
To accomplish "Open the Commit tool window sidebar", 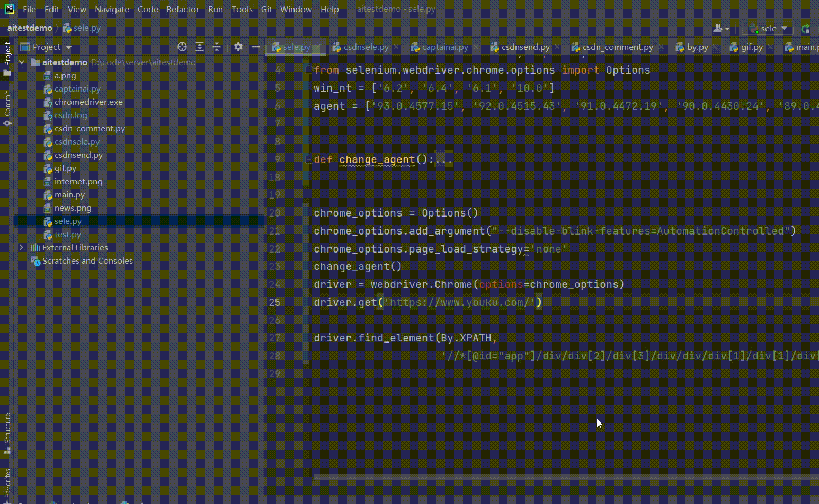I will tap(7, 108).
